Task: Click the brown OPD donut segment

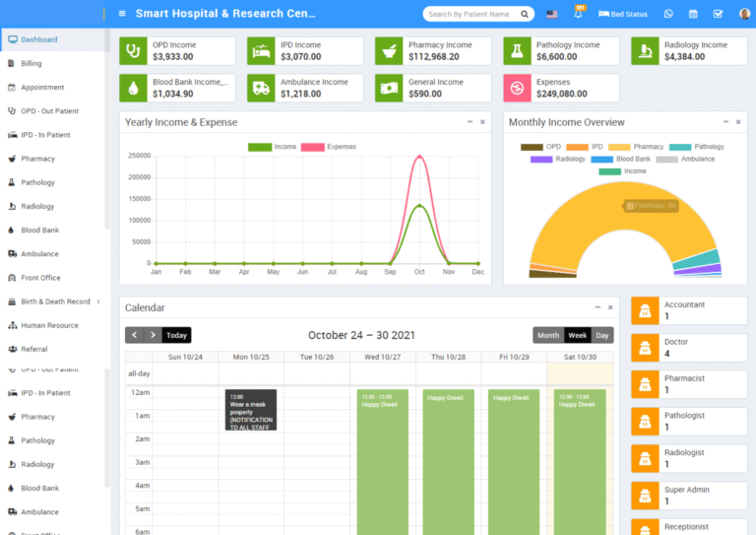Action: pyautogui.click(x=552, y=274)
